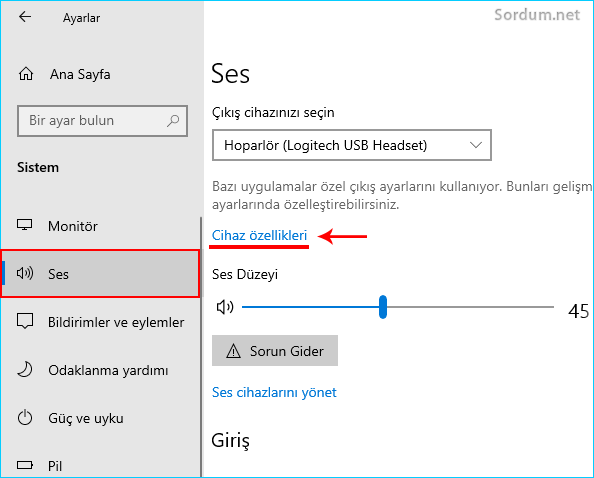The height and width of the screenshot is (478, 594).
Task: Select the Odaklanma yardımı moon icon
Action: 25,369
